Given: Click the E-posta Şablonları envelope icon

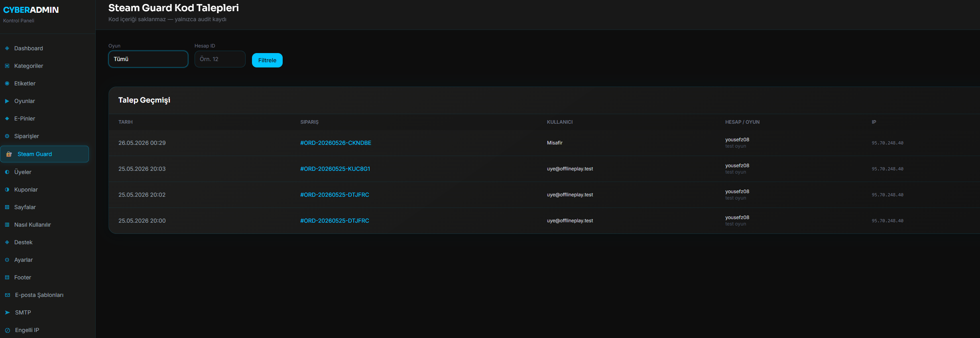Looking at the screenshot, I should (8, 295).
